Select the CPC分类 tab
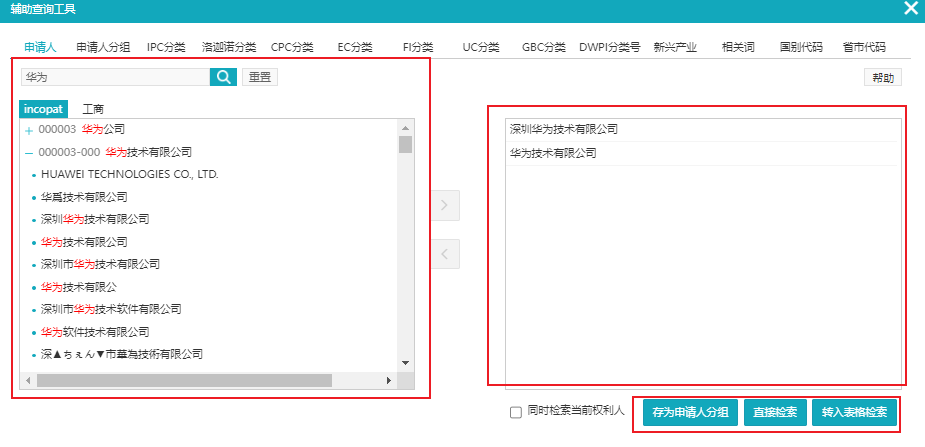The height and width of the screenshot is (447, 925). click(292, 47)
